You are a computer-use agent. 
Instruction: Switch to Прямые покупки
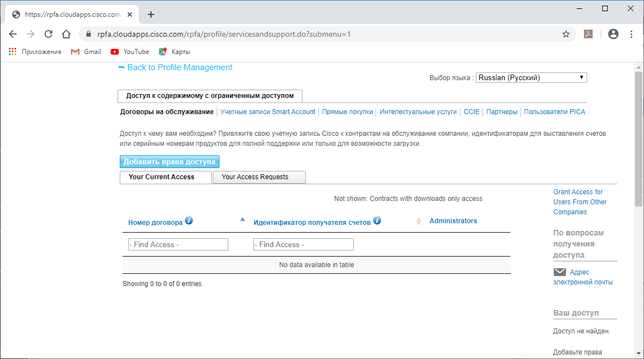tap(348, 112)
